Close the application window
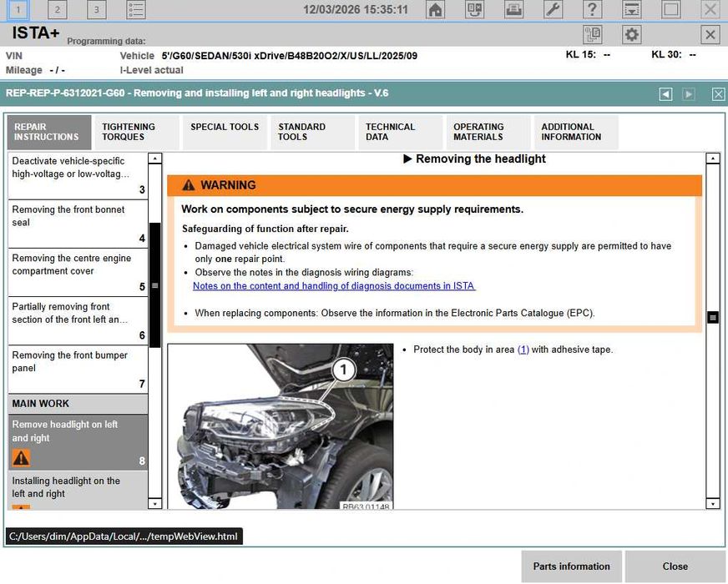Screen dimensions: 728x584 click(x=710, y=10)
